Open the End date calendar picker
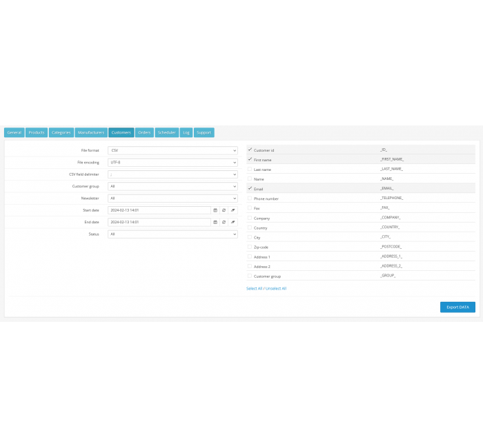 215,222
